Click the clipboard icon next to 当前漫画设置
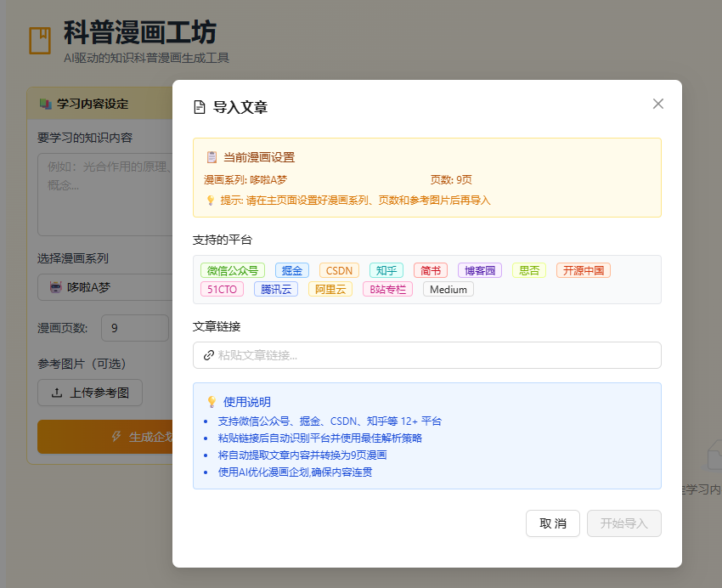 [x=212, y=157]
